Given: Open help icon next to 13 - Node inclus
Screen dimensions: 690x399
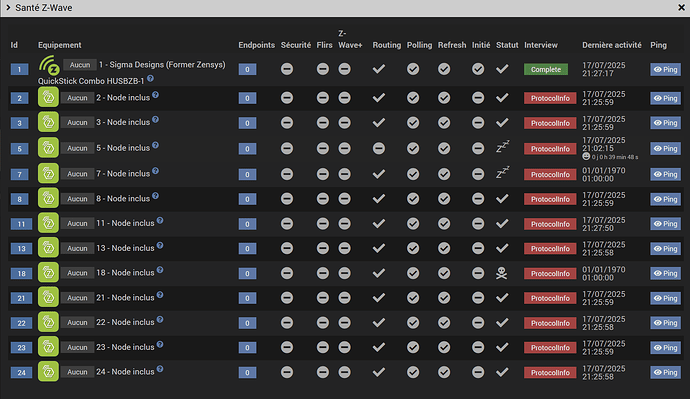Looking at the screenshot, I should 160,245.
